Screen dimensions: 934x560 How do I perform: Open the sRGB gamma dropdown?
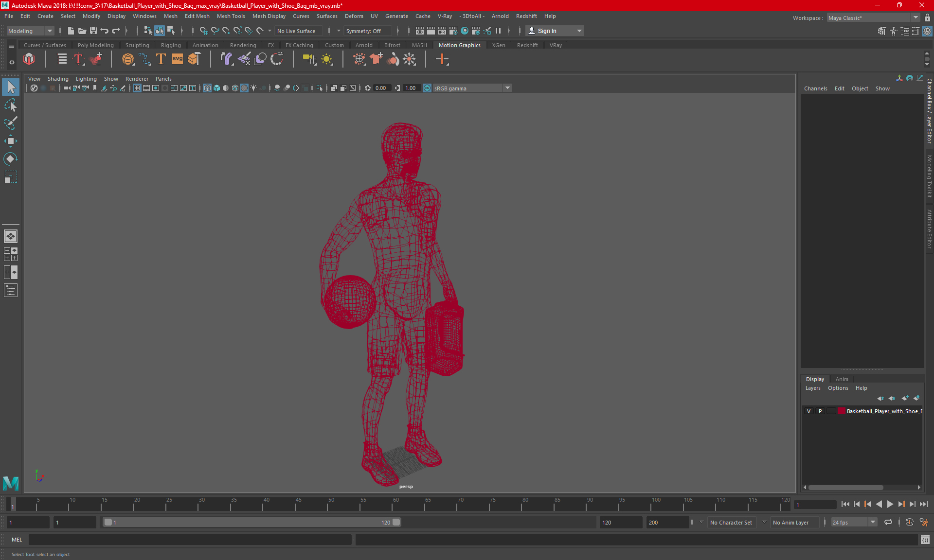(472, 88)
